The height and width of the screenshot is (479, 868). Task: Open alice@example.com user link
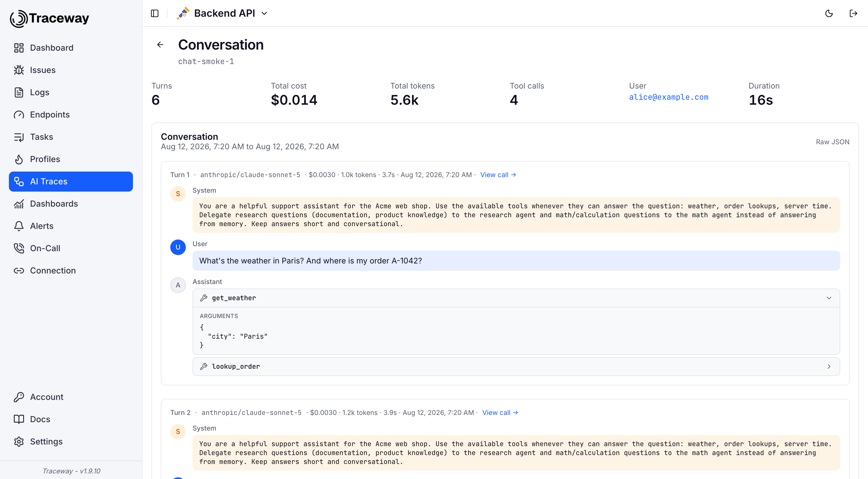pos(669,97)
